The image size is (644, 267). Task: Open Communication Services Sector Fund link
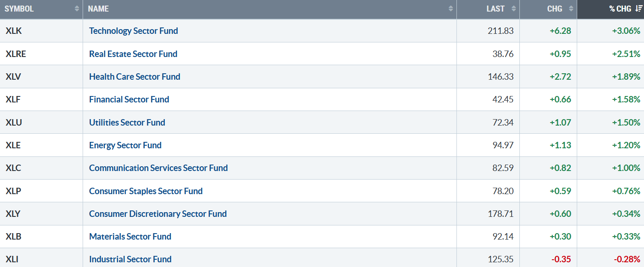[x=158, y=168]
